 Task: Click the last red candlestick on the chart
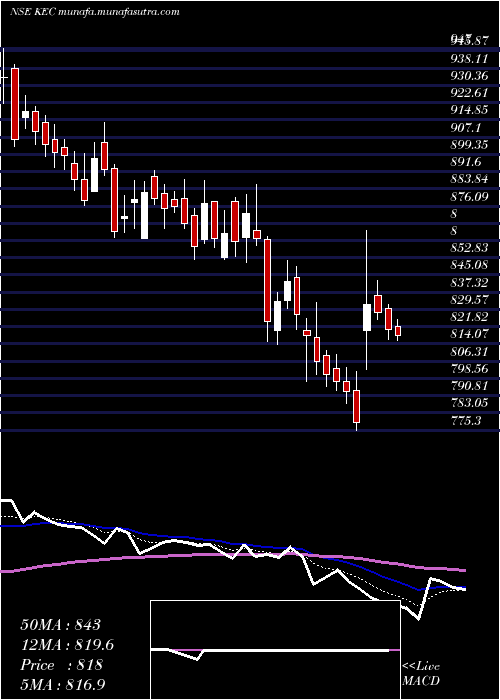pyautogui.click(x=398, y=331)
